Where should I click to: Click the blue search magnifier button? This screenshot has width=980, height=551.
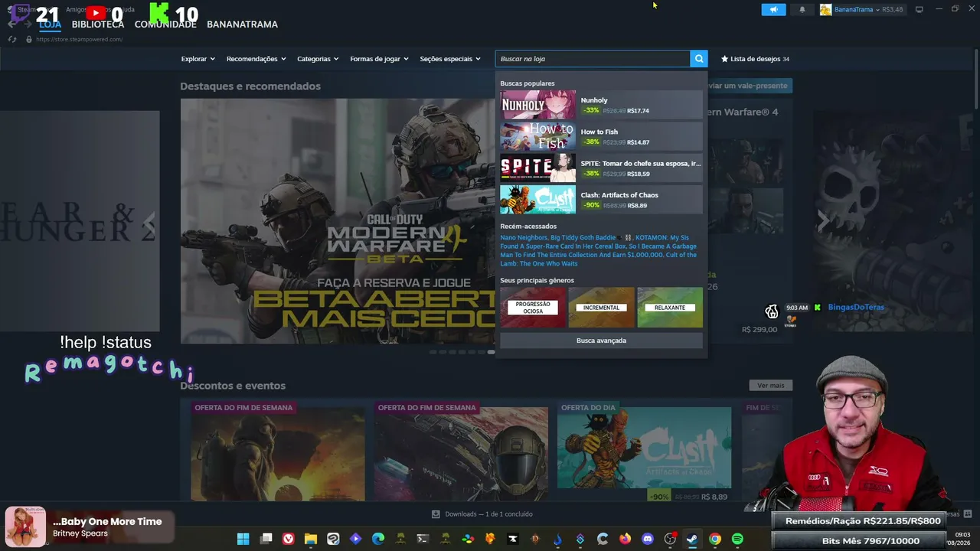pyautogui.click(x=699, y=59)
